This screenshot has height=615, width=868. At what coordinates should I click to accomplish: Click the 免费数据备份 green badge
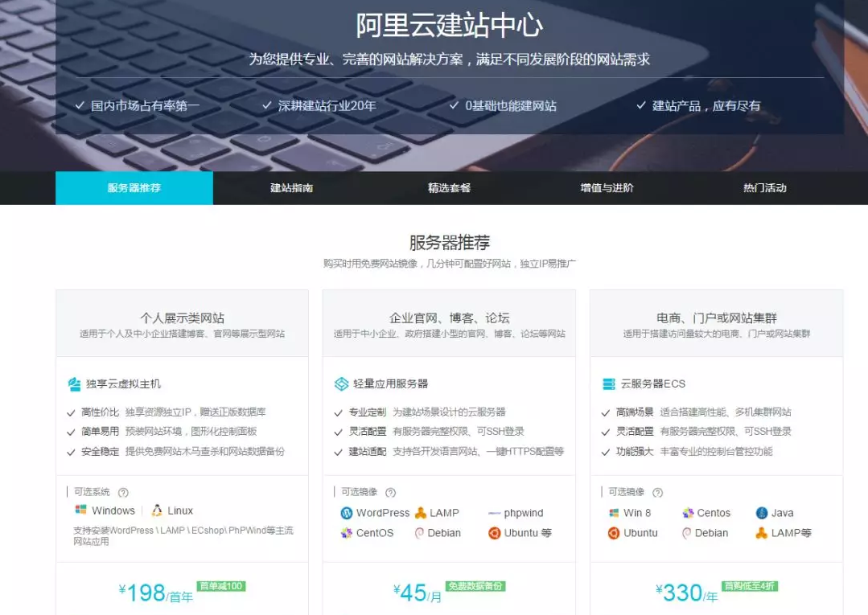(x=475, y=586)
